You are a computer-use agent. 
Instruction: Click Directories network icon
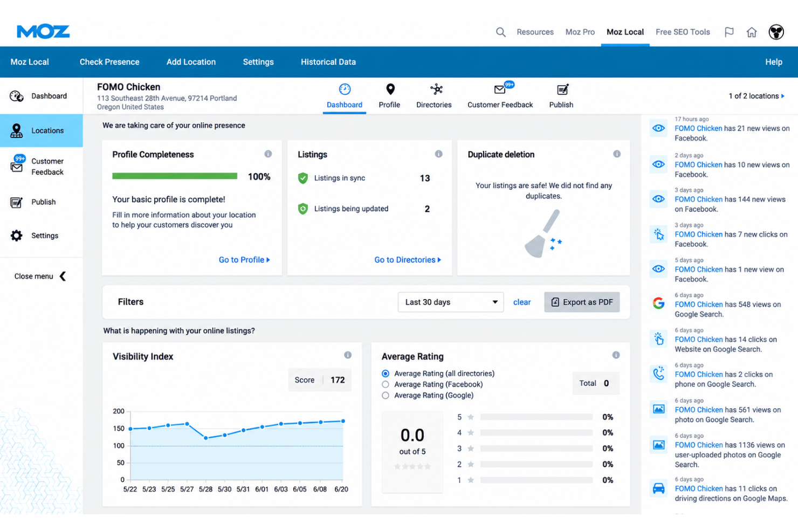click(436, 89)
